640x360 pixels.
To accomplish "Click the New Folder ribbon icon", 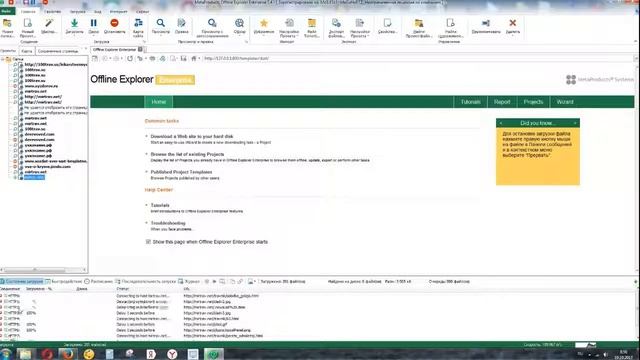I will [7, 23].
